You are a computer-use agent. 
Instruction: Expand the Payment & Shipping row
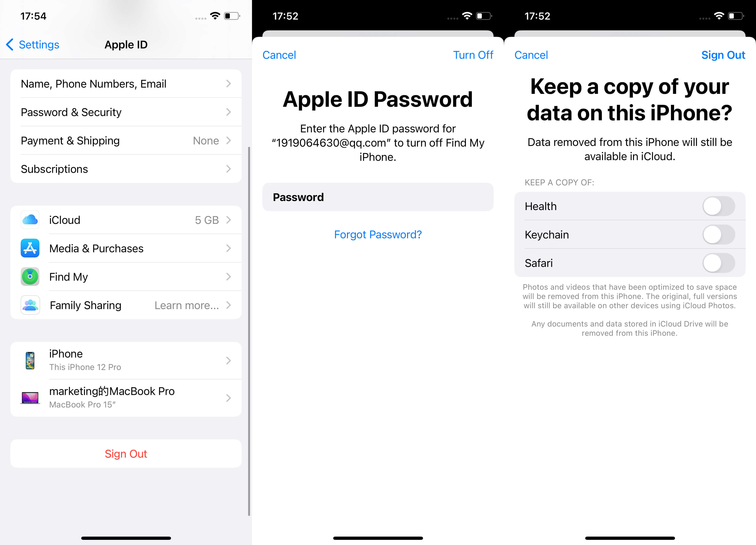tap(126, 140)
